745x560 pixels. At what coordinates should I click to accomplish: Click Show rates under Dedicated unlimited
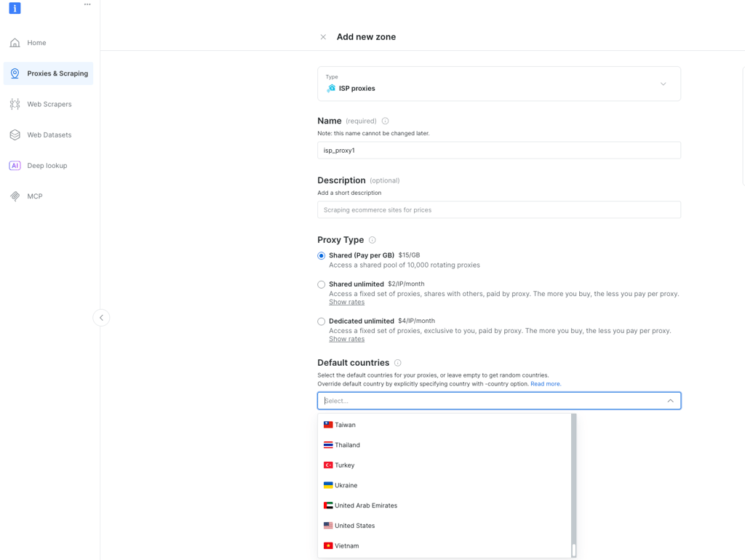point(347,339)
